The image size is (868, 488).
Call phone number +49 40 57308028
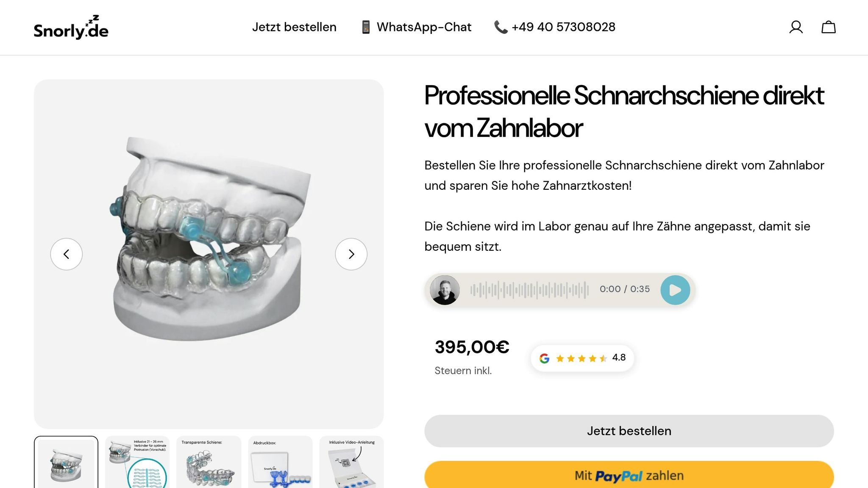563,27
